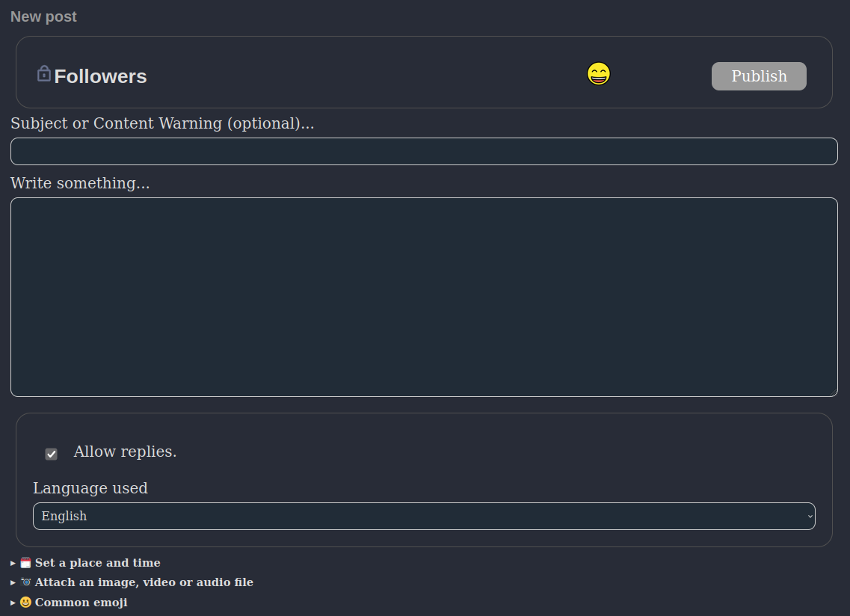Expand the Attach an image section
Viewport: 850px width, 616px height.
[142, 582]
